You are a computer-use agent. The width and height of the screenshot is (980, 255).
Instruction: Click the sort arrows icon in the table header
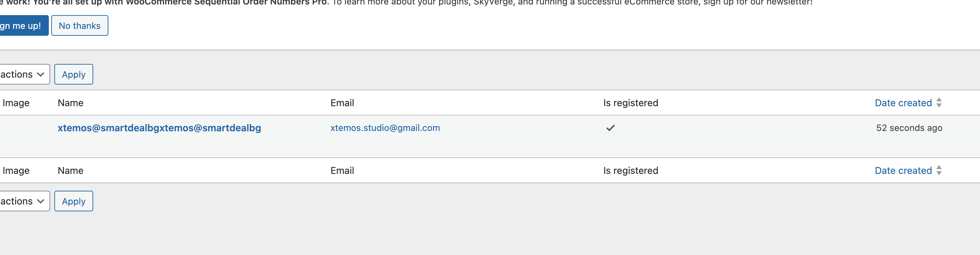pos(939,103)
